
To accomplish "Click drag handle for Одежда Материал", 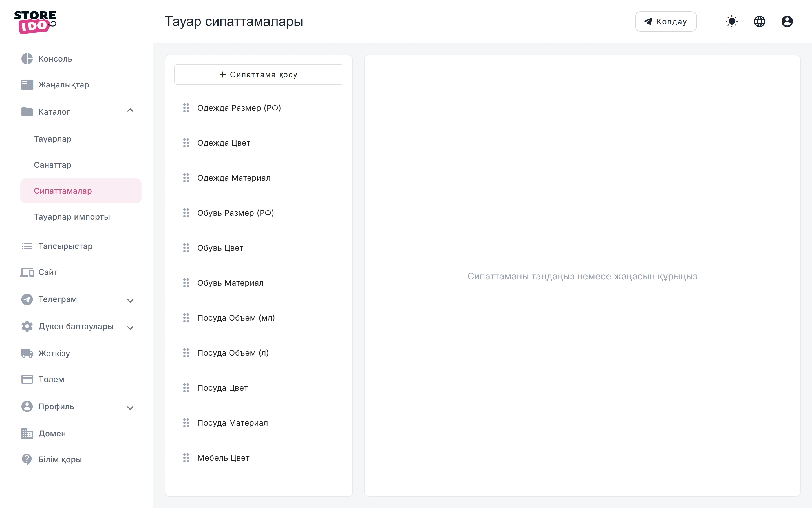I will tap(186, 178).
